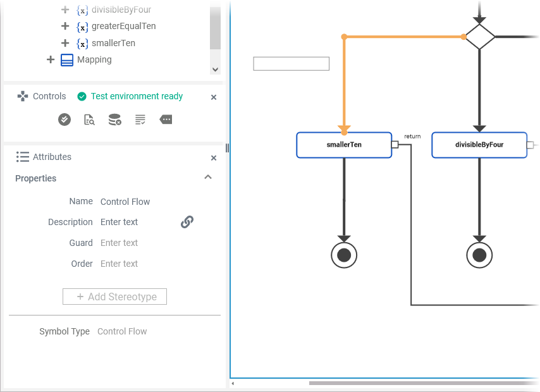
Task: Click the decision diamond node
Action: (480, 37)
